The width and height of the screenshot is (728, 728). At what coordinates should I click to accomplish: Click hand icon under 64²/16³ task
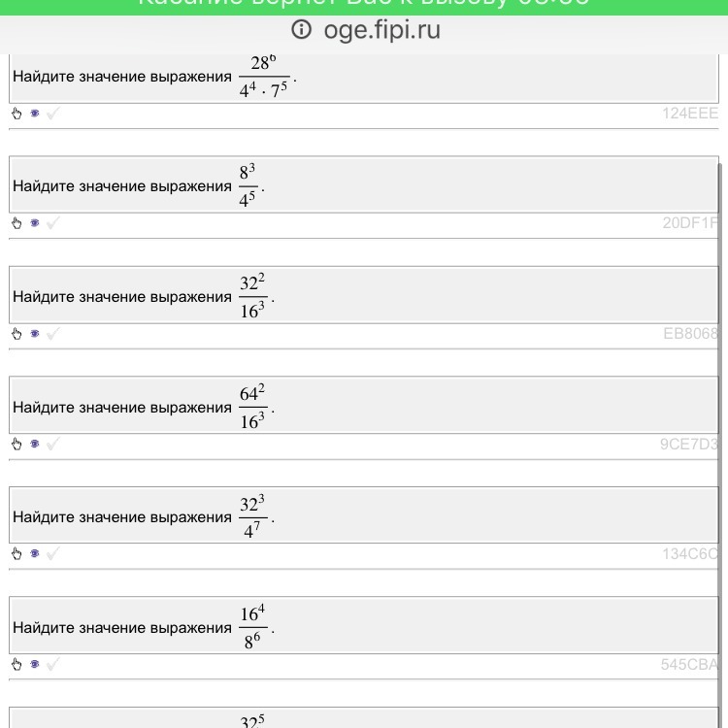click(17, 444)
